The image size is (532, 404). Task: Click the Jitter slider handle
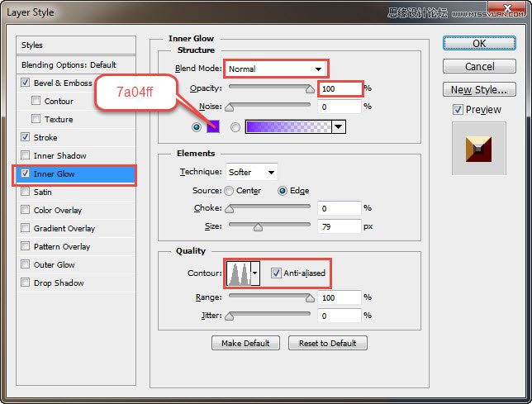[x=230, y=316]
